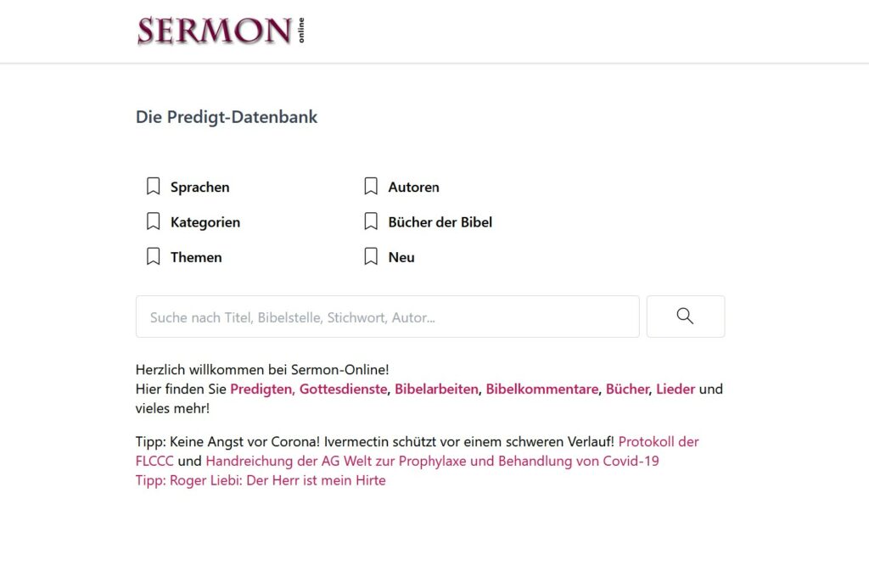Open Roger Liebi Der Herr ist mein Hirte
Viewport: 869px width, 588px height.
pyautogui.click(x=261, y=480)
